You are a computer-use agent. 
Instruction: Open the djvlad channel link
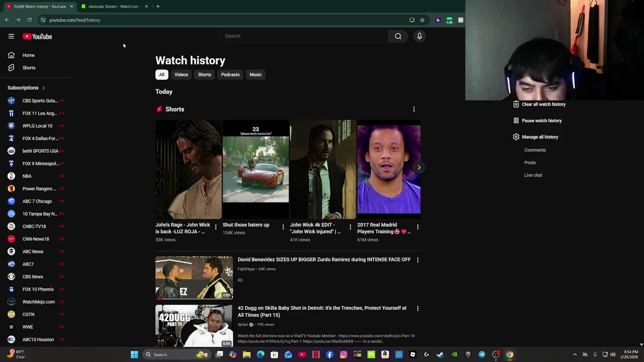(243, 324)
